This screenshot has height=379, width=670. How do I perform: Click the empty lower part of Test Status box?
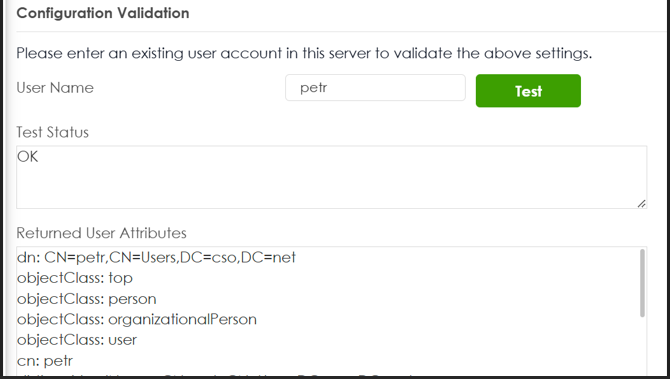[332, 188]
